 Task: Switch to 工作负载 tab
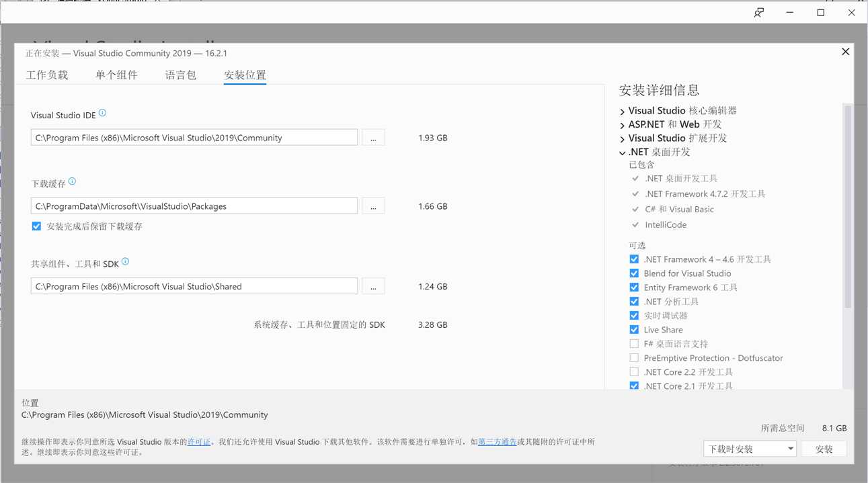coord(47,75)
